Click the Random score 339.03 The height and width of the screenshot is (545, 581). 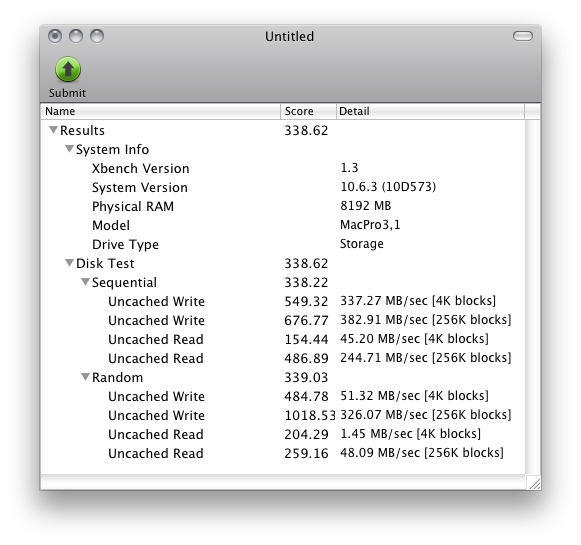(x=306, y=377)
